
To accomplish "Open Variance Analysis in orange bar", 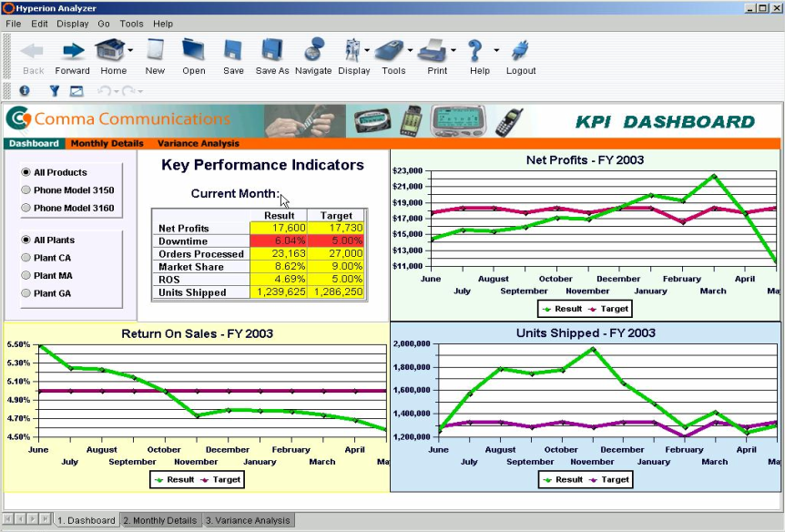I will pyautogui.click(x=199, y=143).
